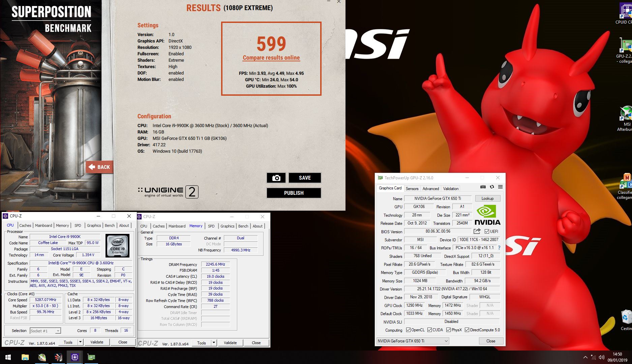Click the GPU-Z taskbar icon
The width and height of the screenshot is (632, 364).
coord(91,357)
